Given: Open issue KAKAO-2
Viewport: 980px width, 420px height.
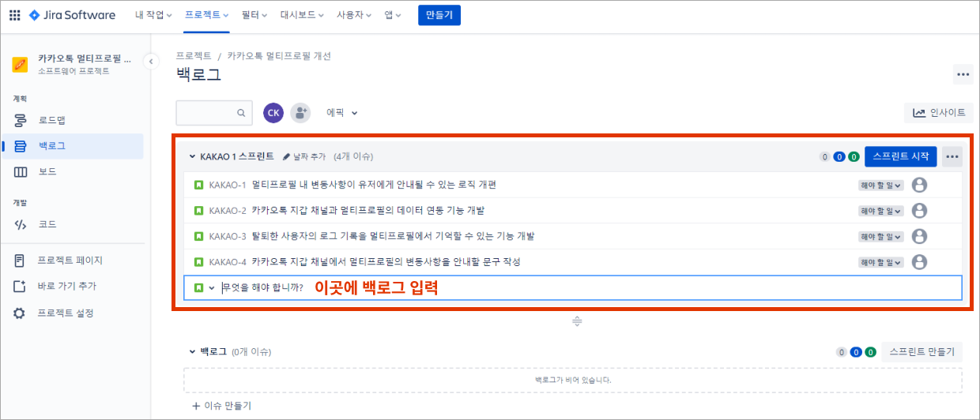Looking at the screenshot, I should point(228,210).
